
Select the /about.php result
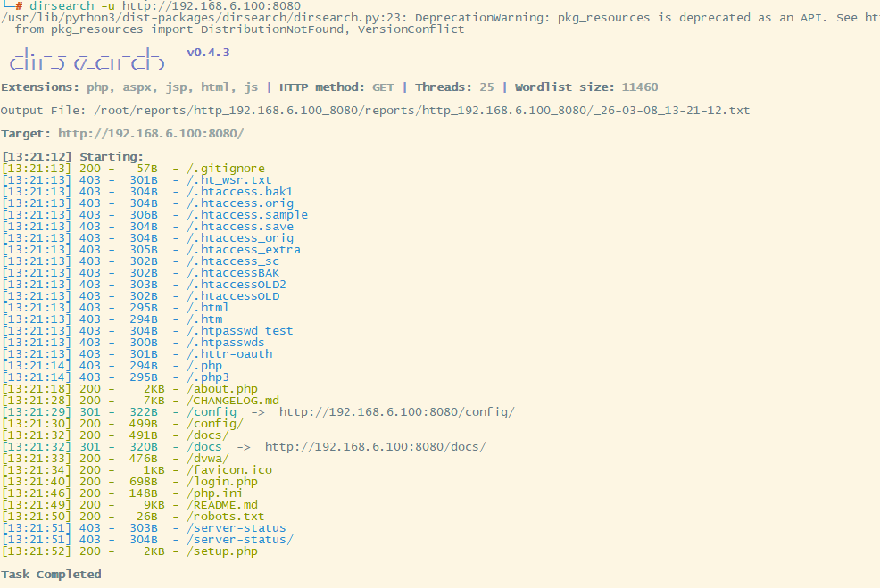coord(222,389)
